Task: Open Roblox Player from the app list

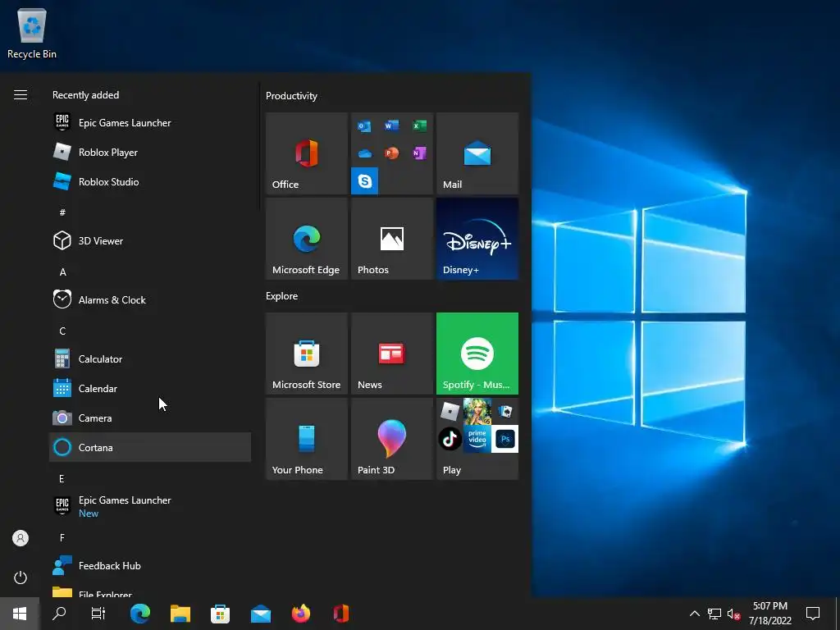Action: pos(150,152)
